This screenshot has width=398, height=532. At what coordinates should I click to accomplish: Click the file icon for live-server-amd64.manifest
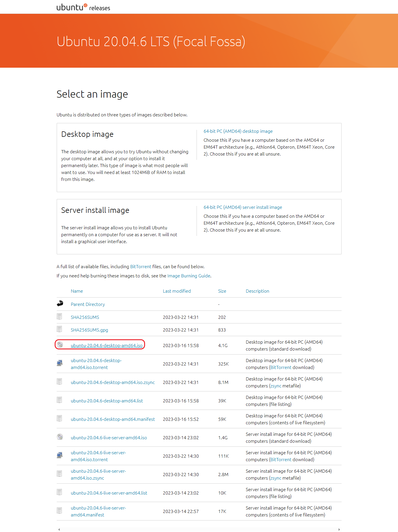tap(60, 510)
